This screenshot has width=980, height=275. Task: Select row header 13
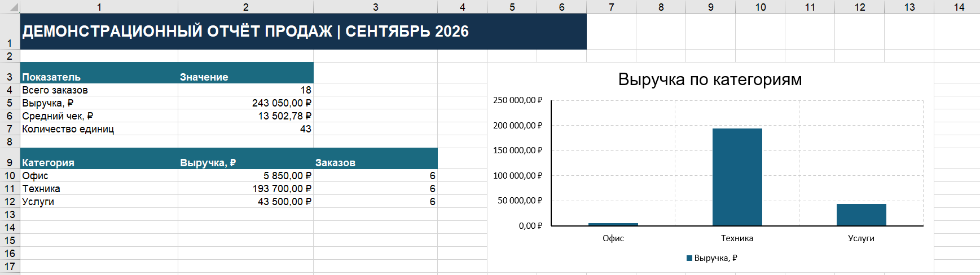(x=10, y=215)
